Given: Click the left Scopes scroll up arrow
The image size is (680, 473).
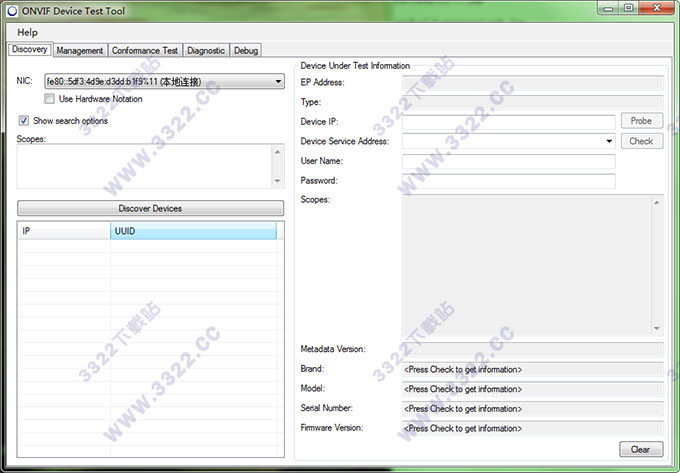Looking at the screenshot, I should 278,152.
